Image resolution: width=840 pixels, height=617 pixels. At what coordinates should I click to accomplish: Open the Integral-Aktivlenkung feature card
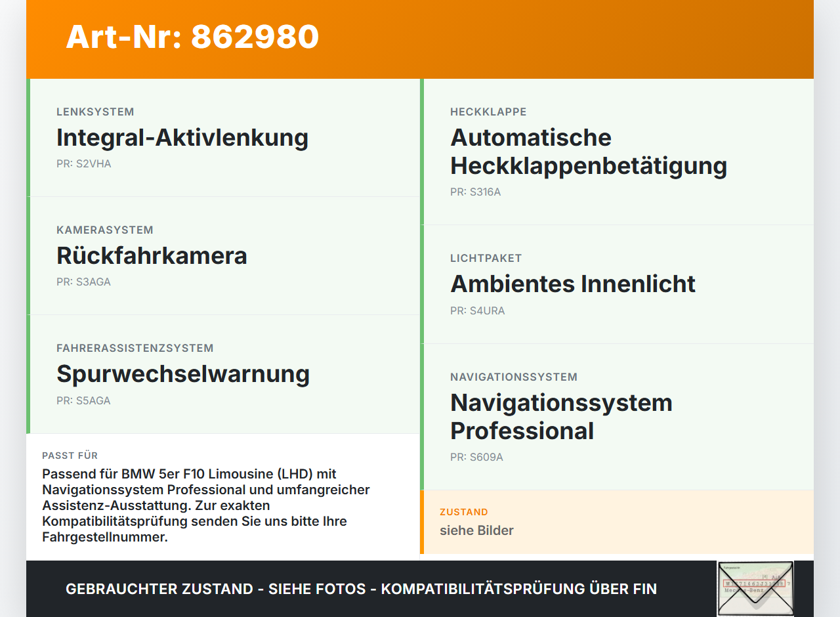point(223,138)
